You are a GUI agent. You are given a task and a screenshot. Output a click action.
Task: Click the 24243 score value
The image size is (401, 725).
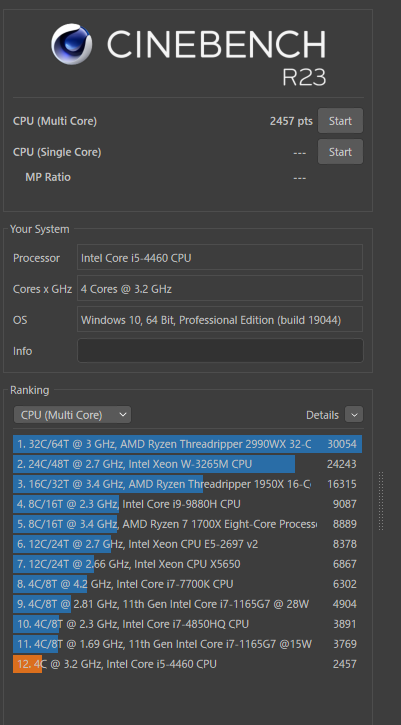[x=342, y=464]
